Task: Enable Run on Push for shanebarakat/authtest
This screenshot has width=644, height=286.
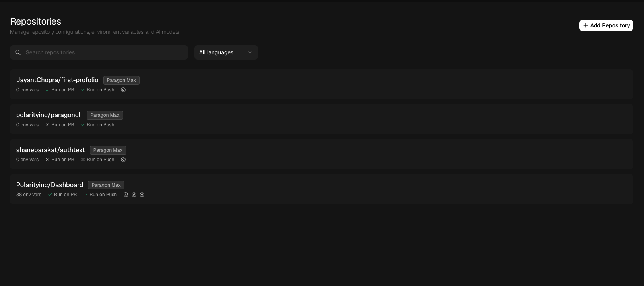Action: (97, 160)
